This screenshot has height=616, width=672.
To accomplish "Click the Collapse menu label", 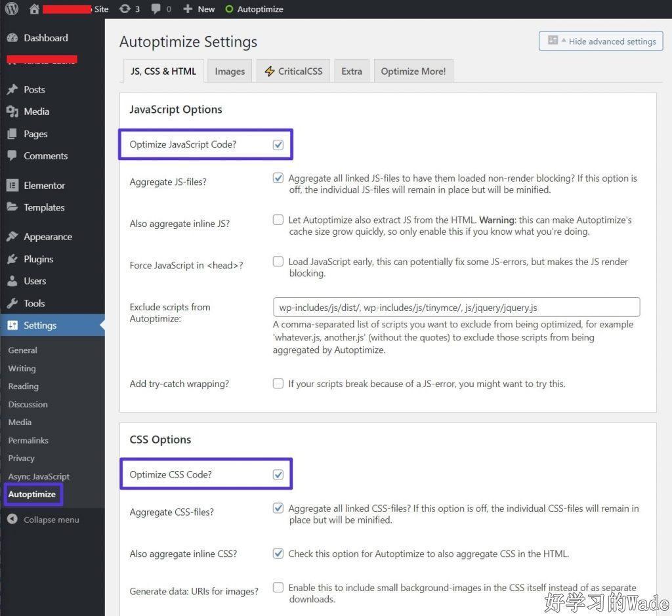I will coord(51,520).
